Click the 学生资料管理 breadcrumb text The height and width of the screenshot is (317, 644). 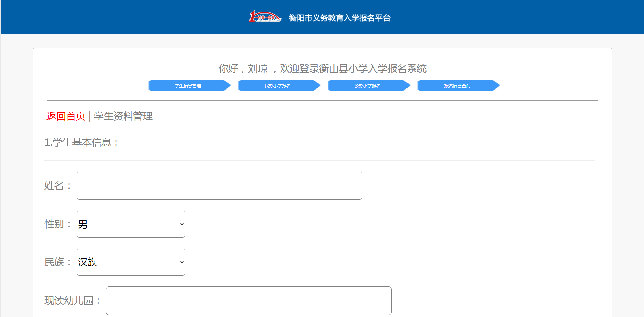pyautogui.click(x=123, y=116)
